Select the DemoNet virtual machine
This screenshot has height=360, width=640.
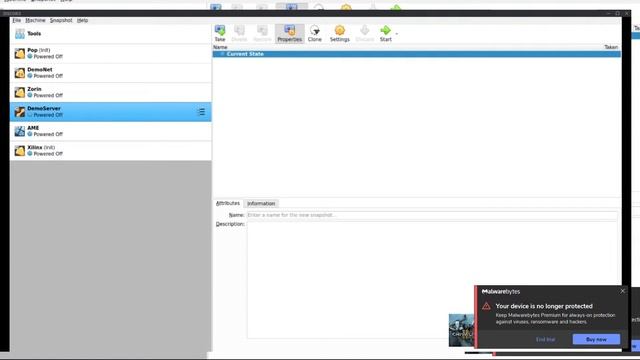111,73
